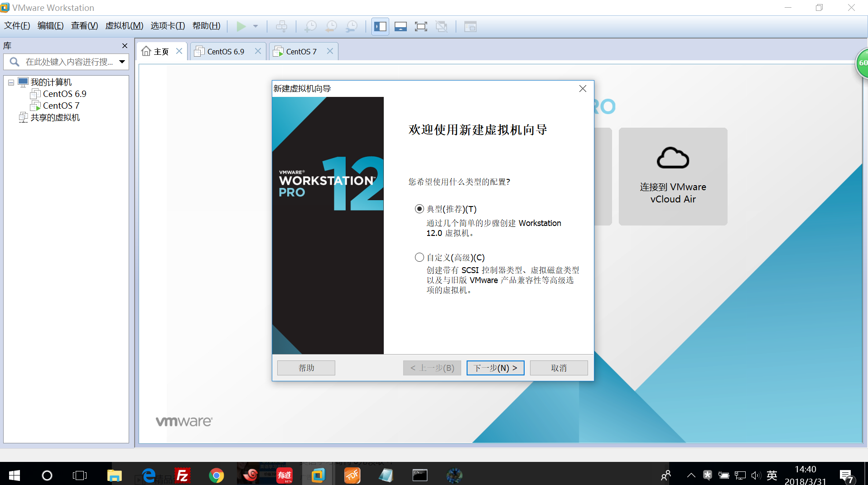Open the People icon in taskbar
This screenshot has height=485, width=868.
tap(666, 475)
